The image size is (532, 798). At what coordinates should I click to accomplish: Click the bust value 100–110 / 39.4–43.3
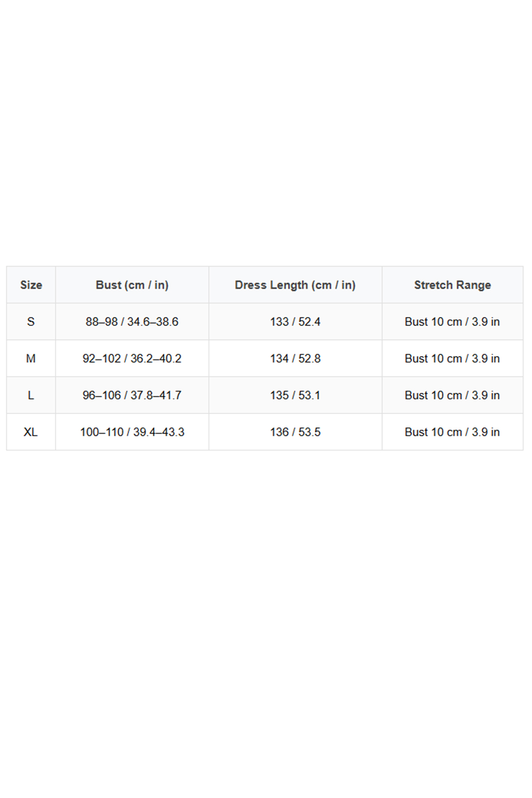(132, 432)
